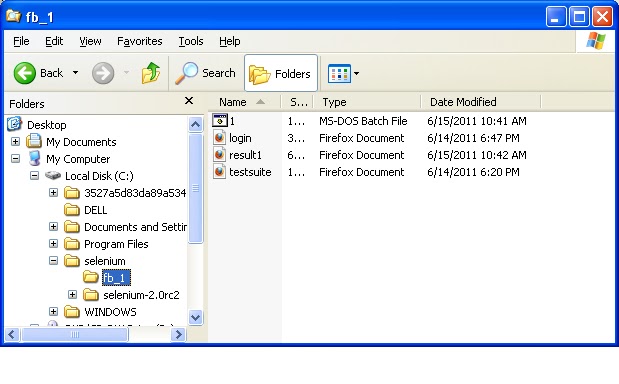Select the login Firefox document icon

[x=219, y=138]
